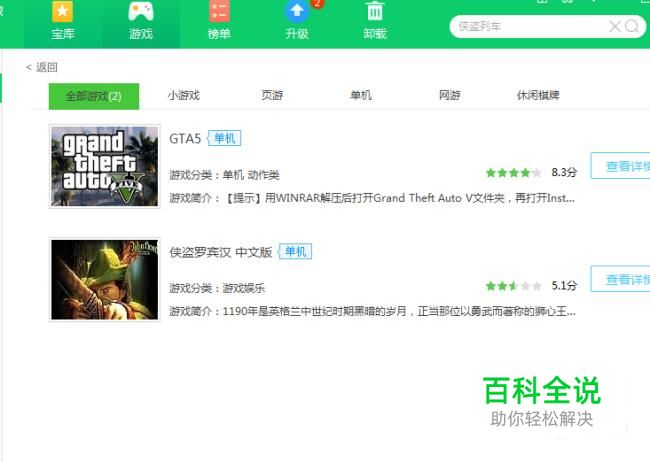The image size is (650, 462).
Task: Switch to the 单机 tab
Action: (x=361, y=95)
